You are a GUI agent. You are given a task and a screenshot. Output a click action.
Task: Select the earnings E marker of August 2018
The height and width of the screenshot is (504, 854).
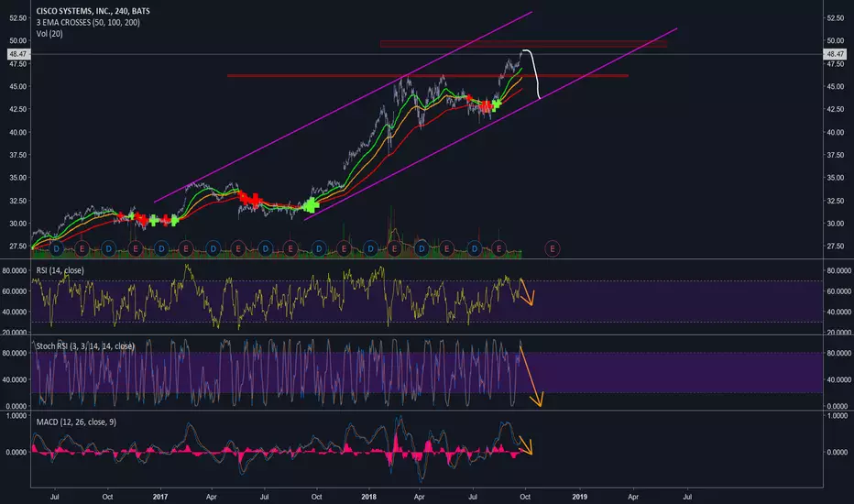[498, 249]
